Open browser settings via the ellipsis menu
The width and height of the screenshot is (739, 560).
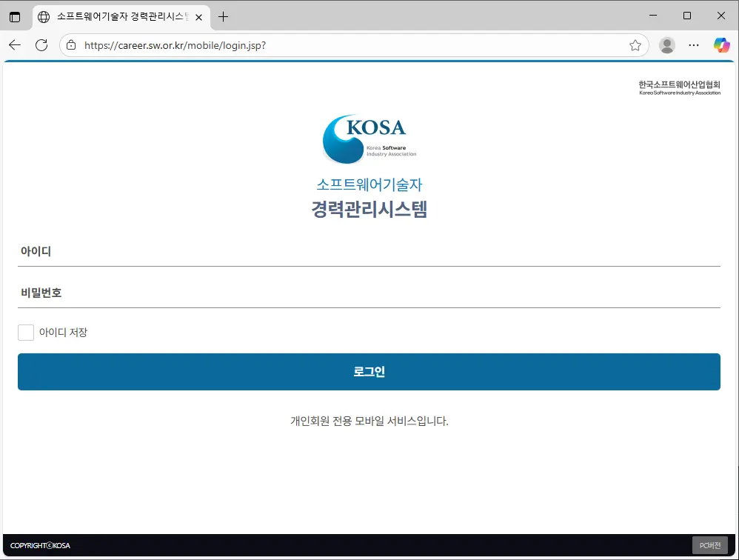[694, 45]
